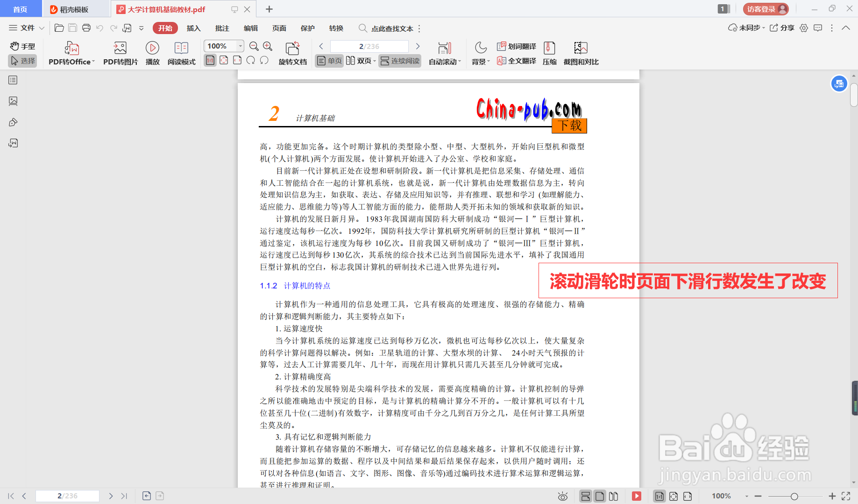858x504 pixels.
Task: Open the thumbnail panel in left sidebar
Action: click(x=13, y=101)
